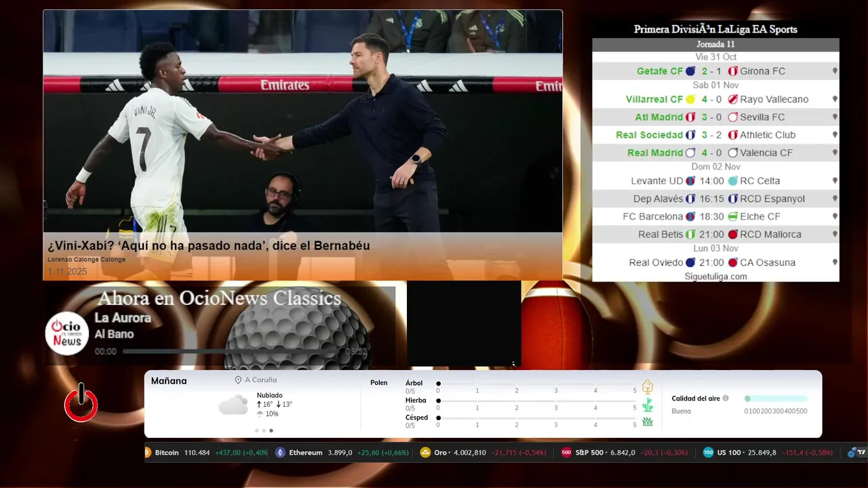Click the Atl Madrid vs Sevilla location marker
This screenshot has width=868, height=488.
point(835,117)
